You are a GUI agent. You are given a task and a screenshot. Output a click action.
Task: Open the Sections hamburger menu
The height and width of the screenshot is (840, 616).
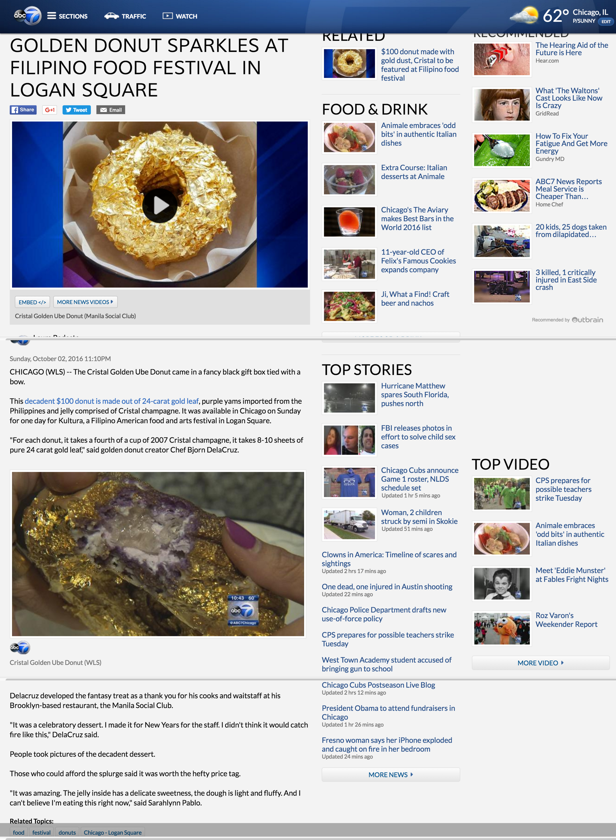[x=67, y=16]
